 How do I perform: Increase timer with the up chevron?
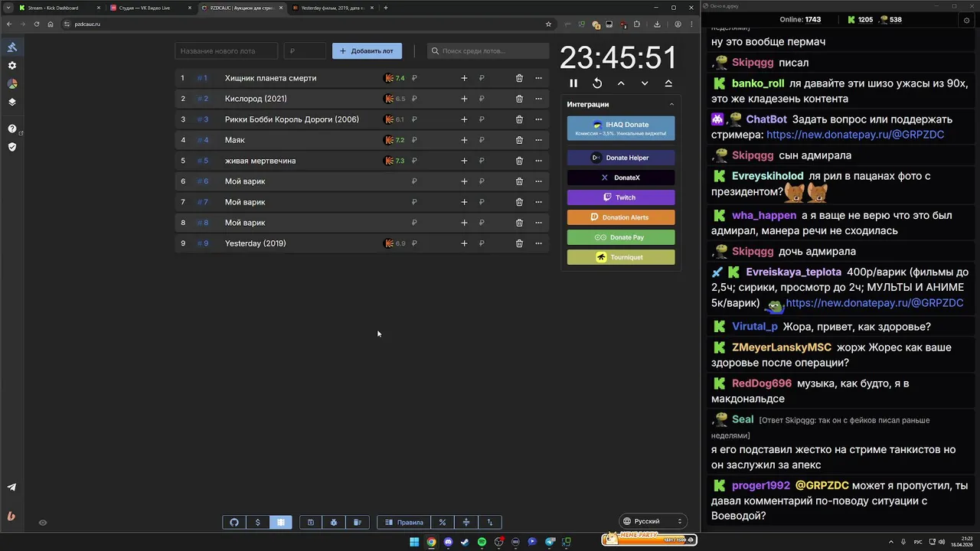pyautogui.click(x=621, y=83)
